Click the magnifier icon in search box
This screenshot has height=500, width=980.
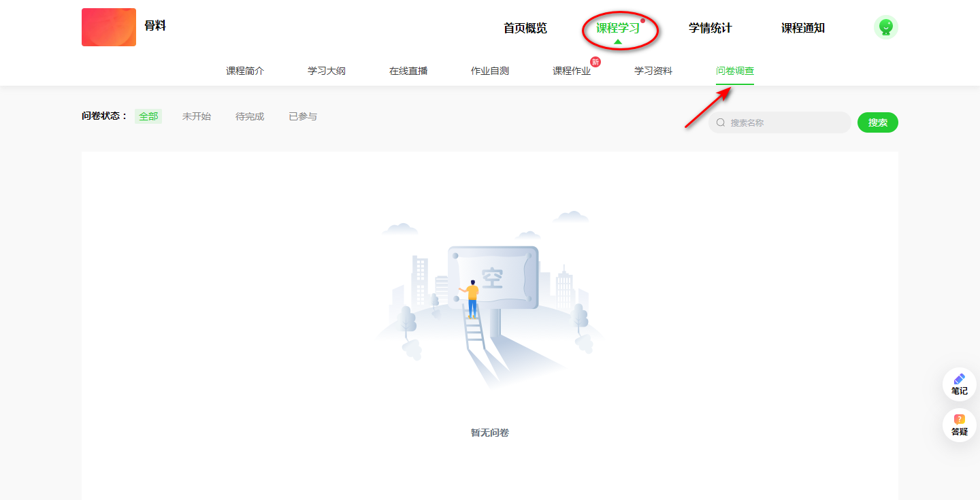721,123
